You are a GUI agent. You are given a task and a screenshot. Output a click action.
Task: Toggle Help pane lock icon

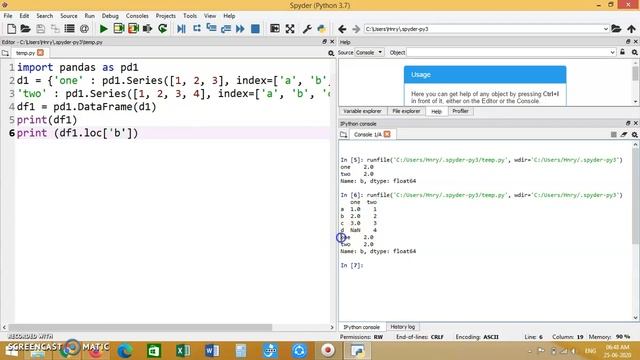coord(622,52)
